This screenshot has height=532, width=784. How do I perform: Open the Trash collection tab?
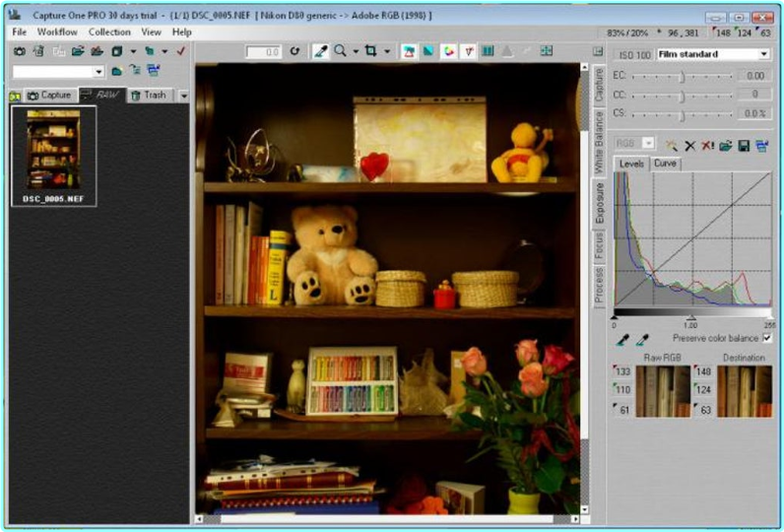click(x=150, y=95)
